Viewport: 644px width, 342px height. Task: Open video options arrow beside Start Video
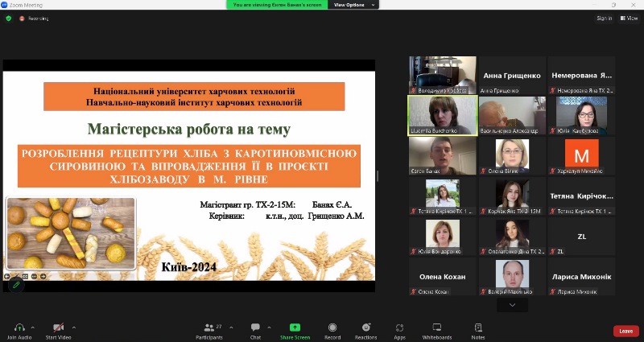click(x=74, y=328)
